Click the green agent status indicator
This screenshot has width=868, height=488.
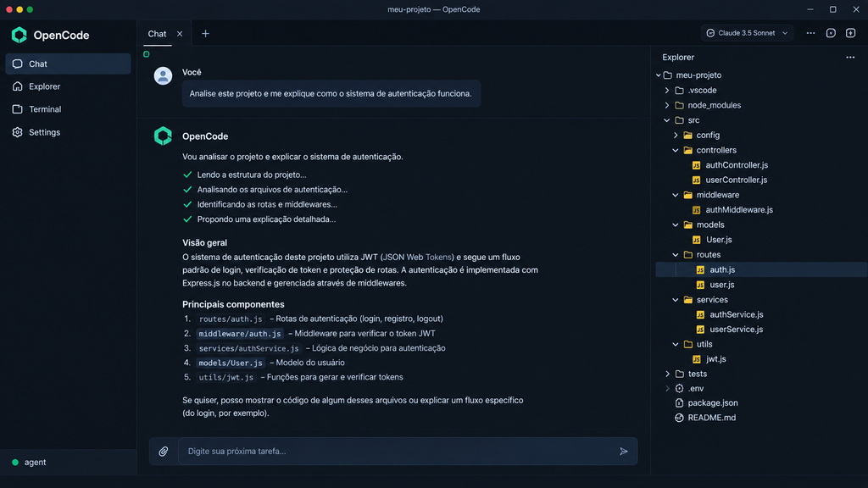(x=15, y=463)
